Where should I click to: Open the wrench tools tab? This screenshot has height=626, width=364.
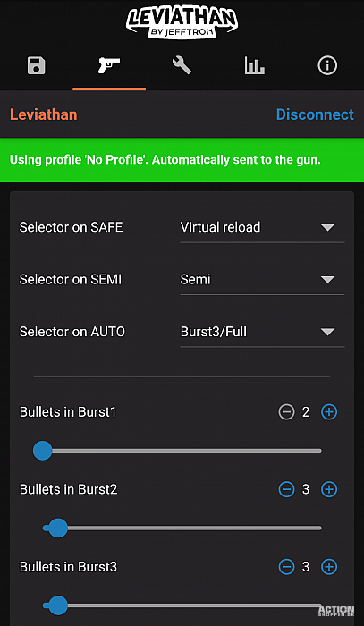pyautogui.click(x=182, y=65)
